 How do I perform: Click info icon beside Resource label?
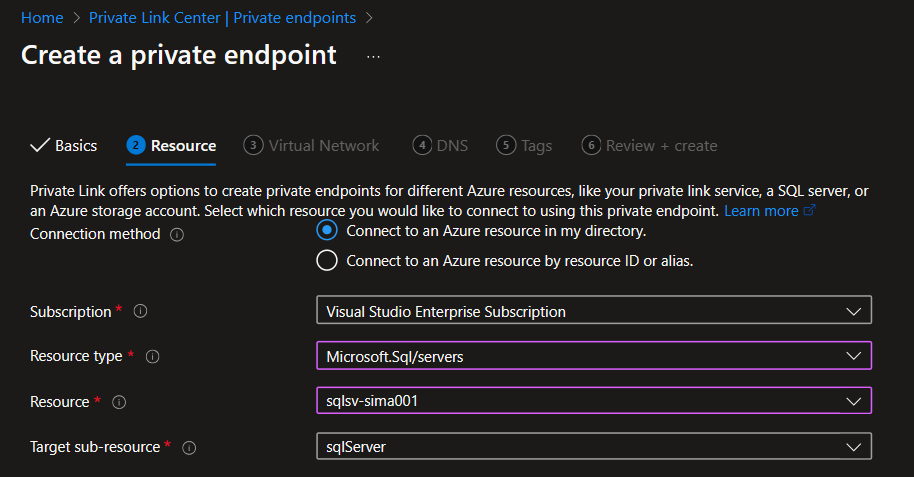119,402
